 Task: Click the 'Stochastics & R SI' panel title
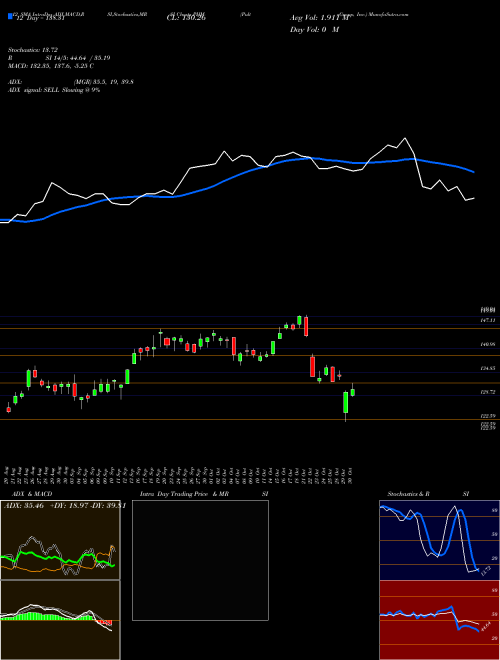pos(428,494)
